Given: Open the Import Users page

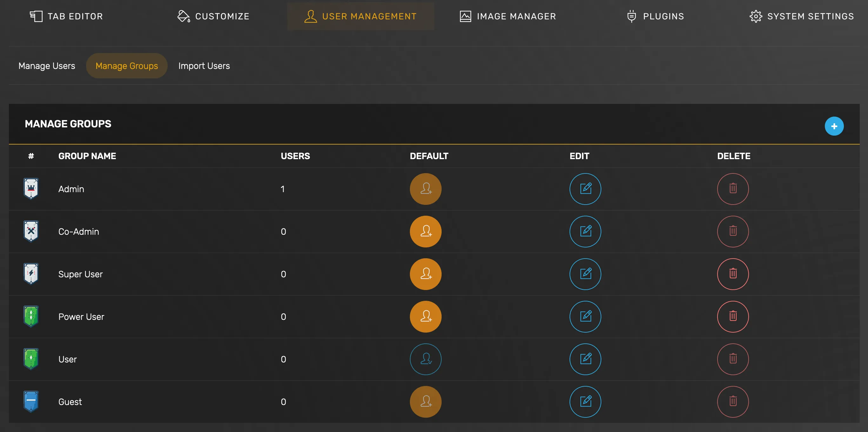Looking at the screenshot, I should (204, 65).
